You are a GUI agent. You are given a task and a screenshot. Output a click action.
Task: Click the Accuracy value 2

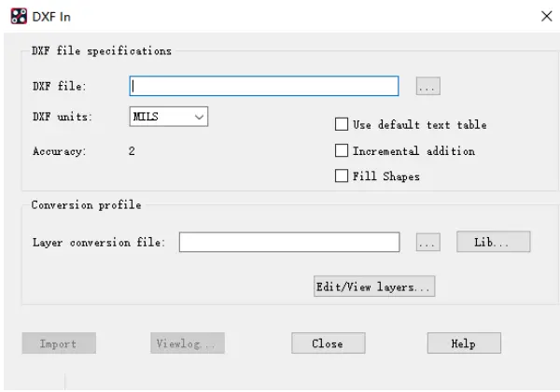[132, 150]
